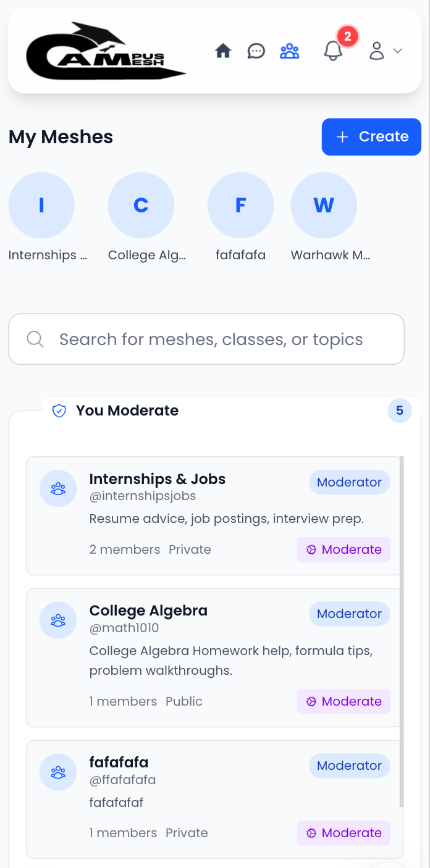
Task: Moderate the Internships & Jobs mesh
Action: coord(344,549)
